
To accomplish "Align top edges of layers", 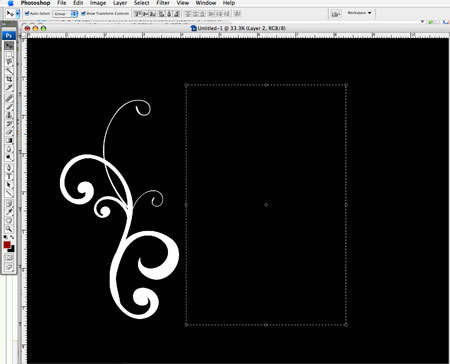I will [138, 14].
